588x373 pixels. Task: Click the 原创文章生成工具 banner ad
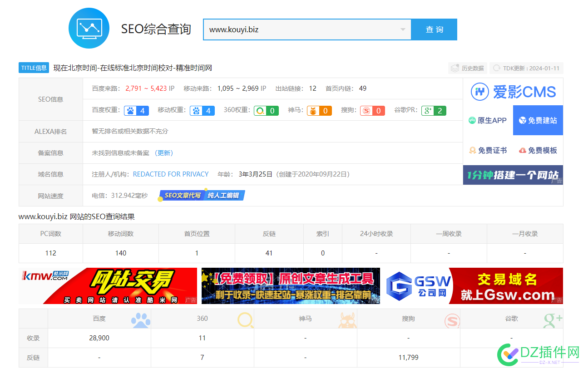click(x=291, y=286)
